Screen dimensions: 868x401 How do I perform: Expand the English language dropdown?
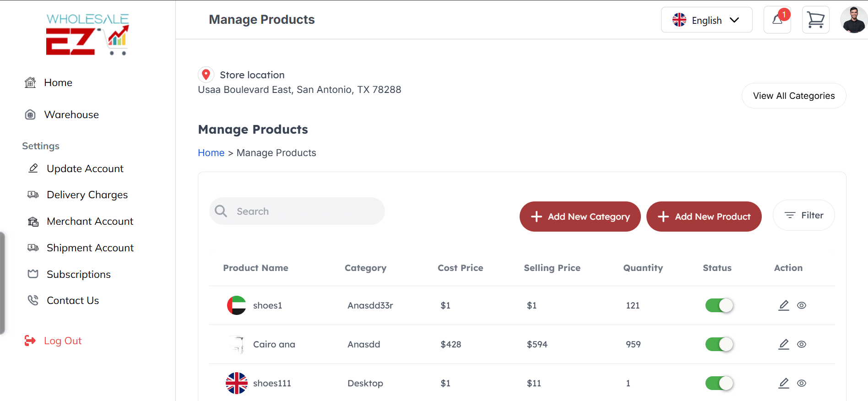pos(706,20)
